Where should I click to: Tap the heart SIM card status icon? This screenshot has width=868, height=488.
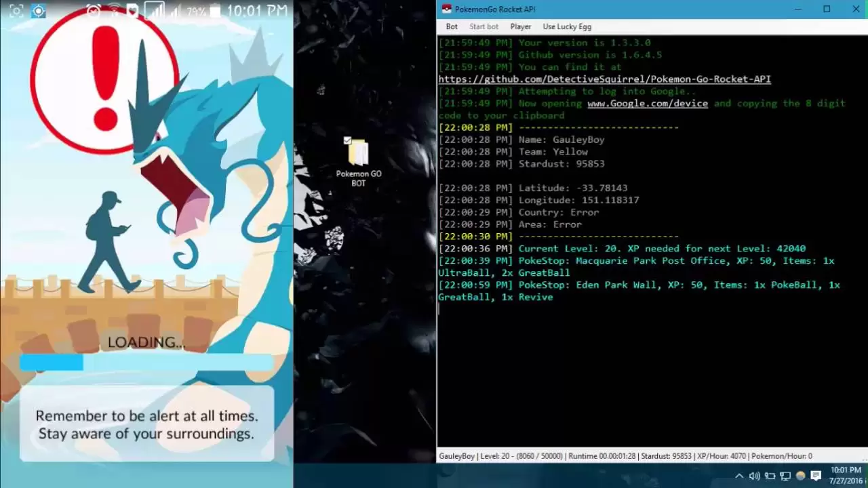pos(133,11)
